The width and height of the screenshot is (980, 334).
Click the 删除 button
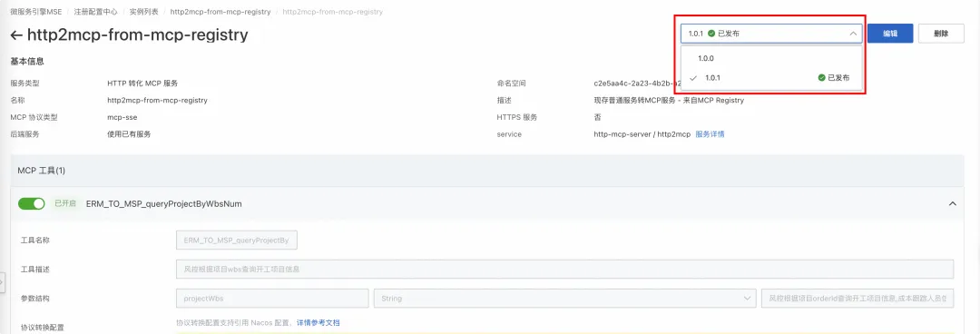pyautogui.click(x=941, y=34)
